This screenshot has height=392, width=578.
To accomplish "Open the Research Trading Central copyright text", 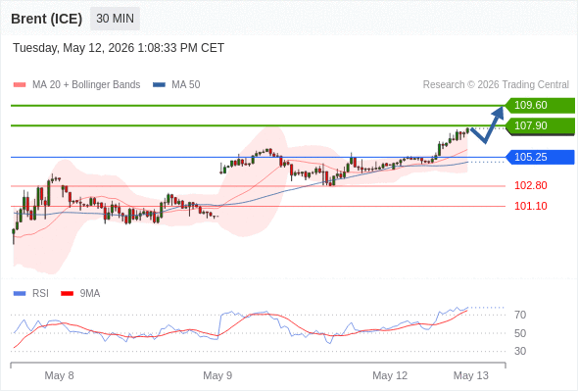I will (x=496, y=85).
